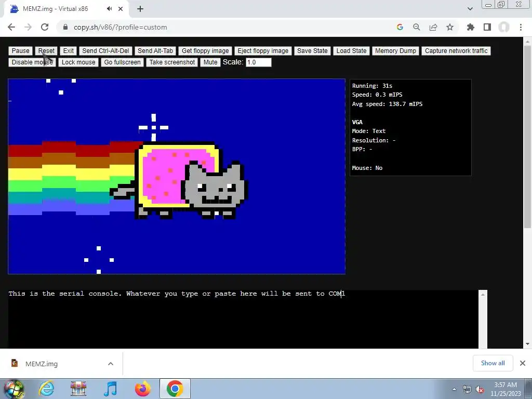The height and width of the screenshot is (399, 532).
Task: Close the downloads bar
Action: click(x=523, y=363)
